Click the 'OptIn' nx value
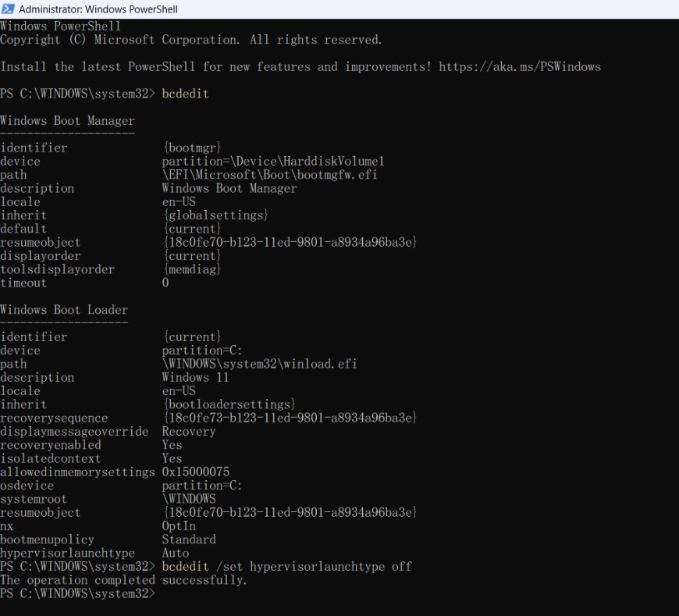This screenshot has height=616, width=679. point(179,526)
